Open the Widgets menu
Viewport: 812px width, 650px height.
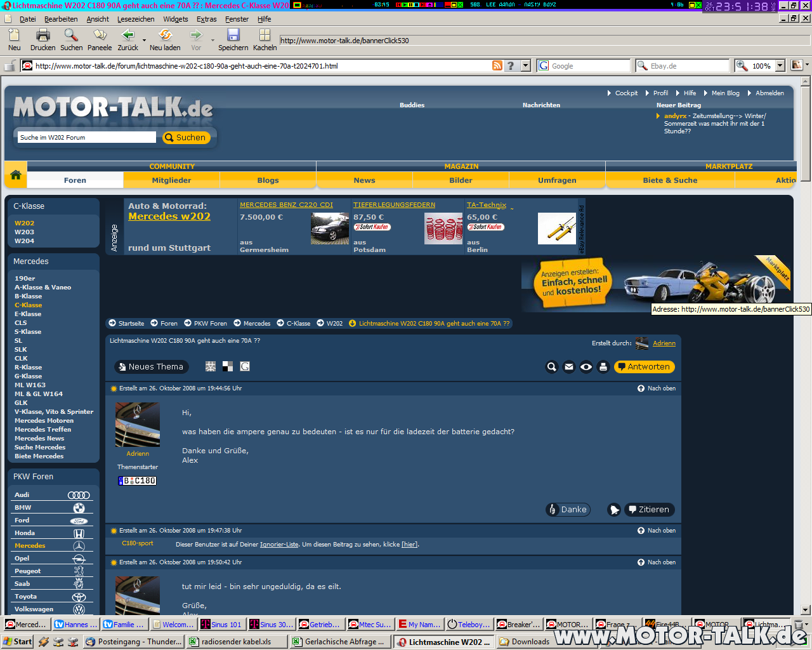(x=175, y=19)
